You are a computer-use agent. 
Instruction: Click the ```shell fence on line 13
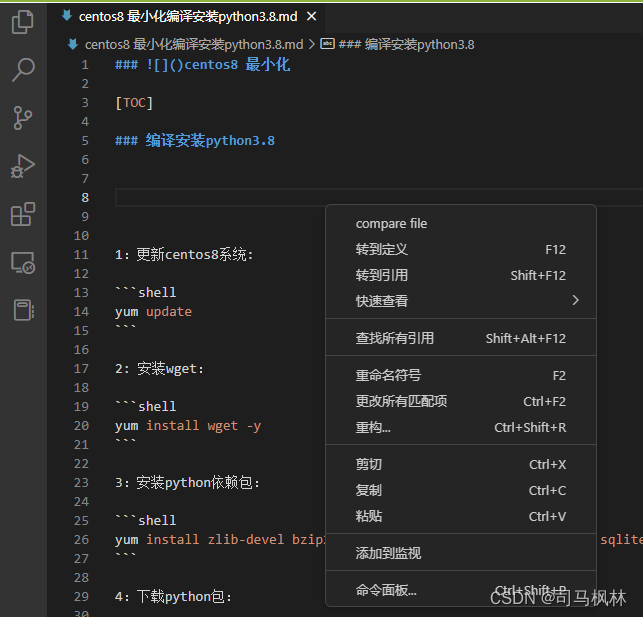(146, 292)
